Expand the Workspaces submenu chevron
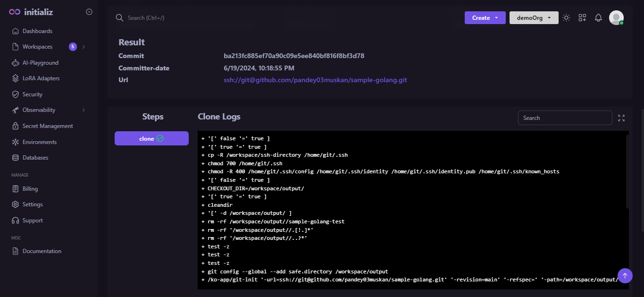 [84, 47]
